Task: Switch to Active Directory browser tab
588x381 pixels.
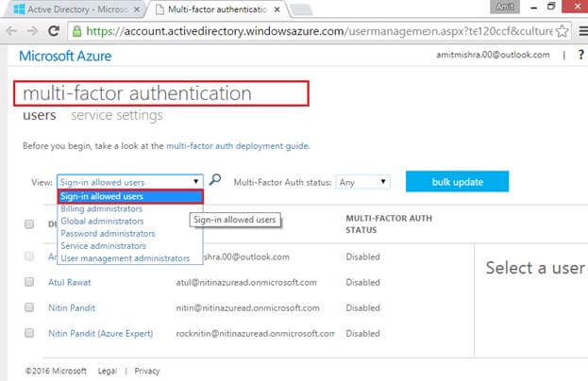Action: pos(73,9)
